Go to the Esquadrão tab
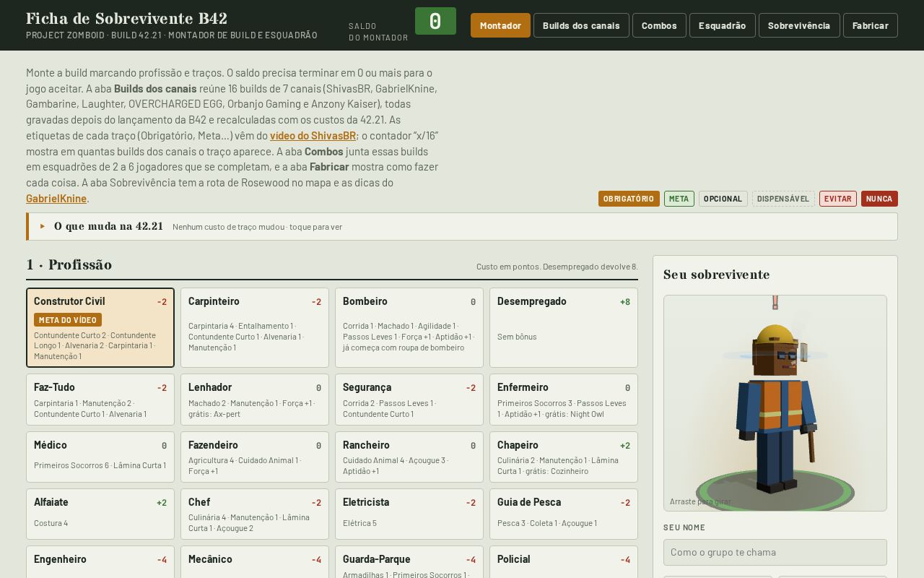Image resolution: width=924 pixels, height=578 pixels. [722, 25]
